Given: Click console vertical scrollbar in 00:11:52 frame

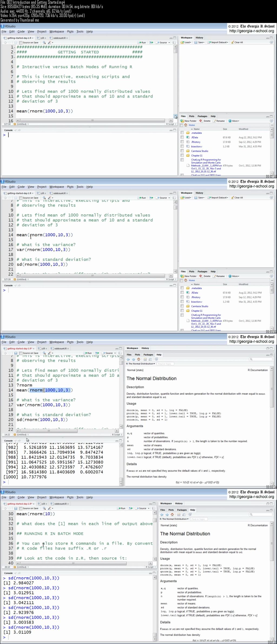Looking at the screenshot, I should click(155, 608).
